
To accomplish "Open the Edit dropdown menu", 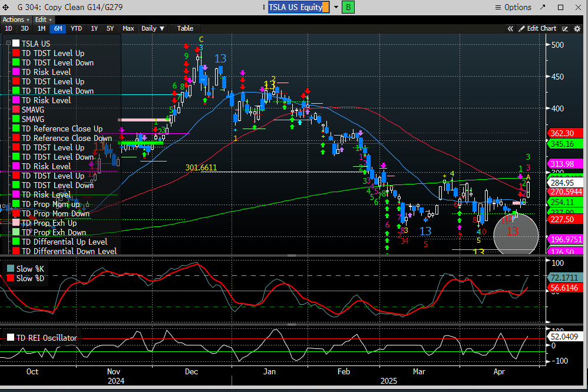I will (x=44, y=19).
